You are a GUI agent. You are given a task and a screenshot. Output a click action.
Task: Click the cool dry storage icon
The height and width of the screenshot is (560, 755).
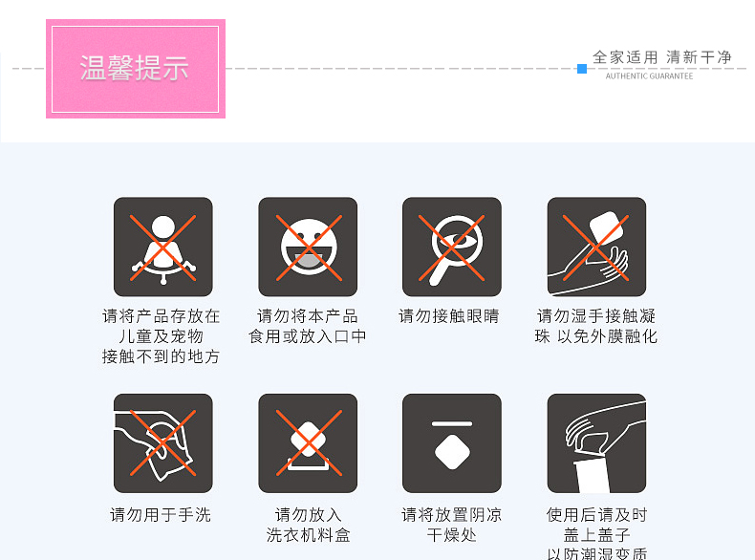(x=452, y=443)
